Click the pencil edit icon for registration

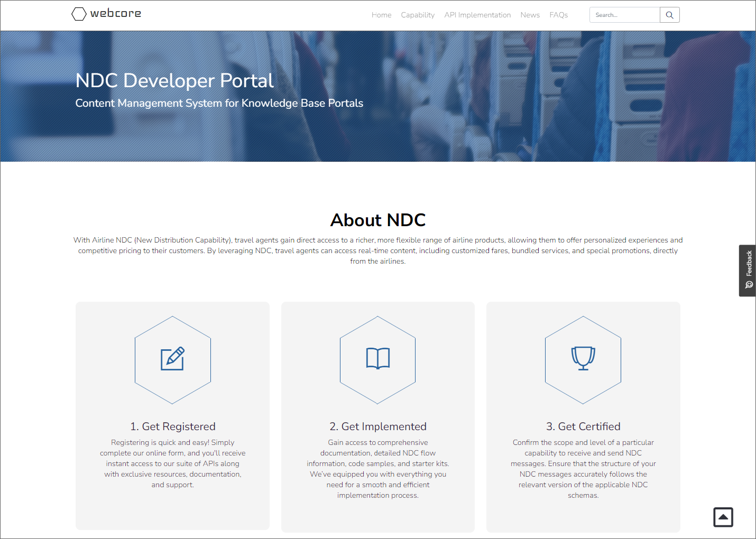172,359
